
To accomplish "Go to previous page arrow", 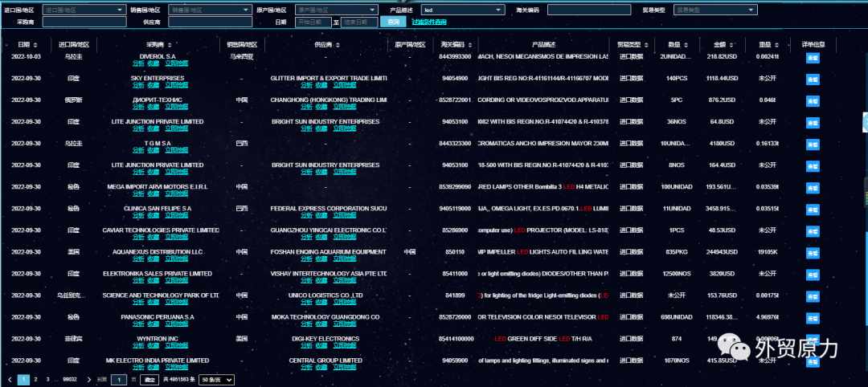I will 10,380.
